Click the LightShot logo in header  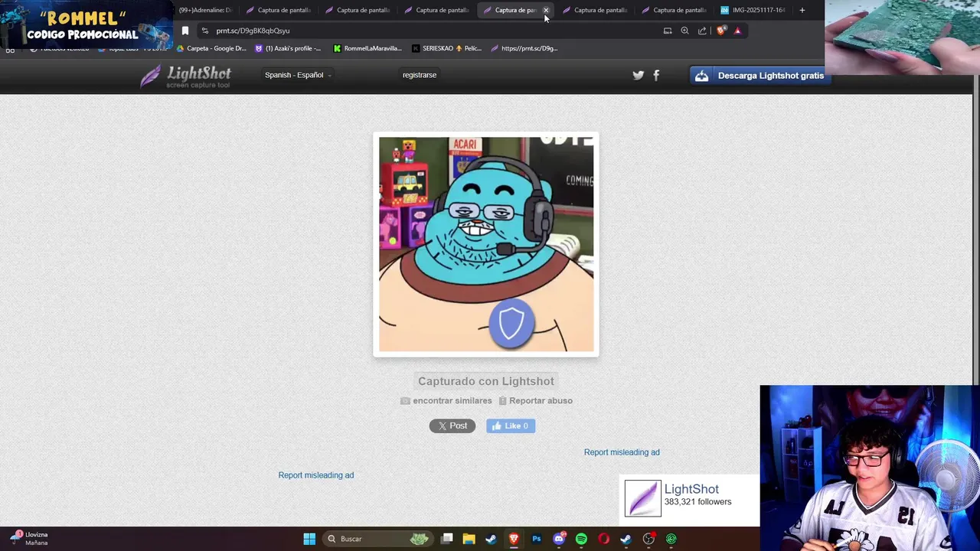(x=186, y=76)
